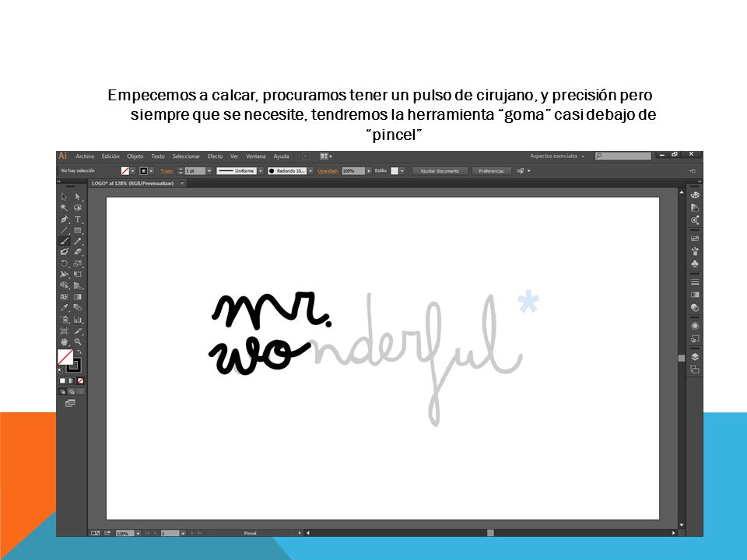This screenshot has height=560, width=747.
Task: Select the Paintbrush (Pincel) tool
Action: coord(65,241)
